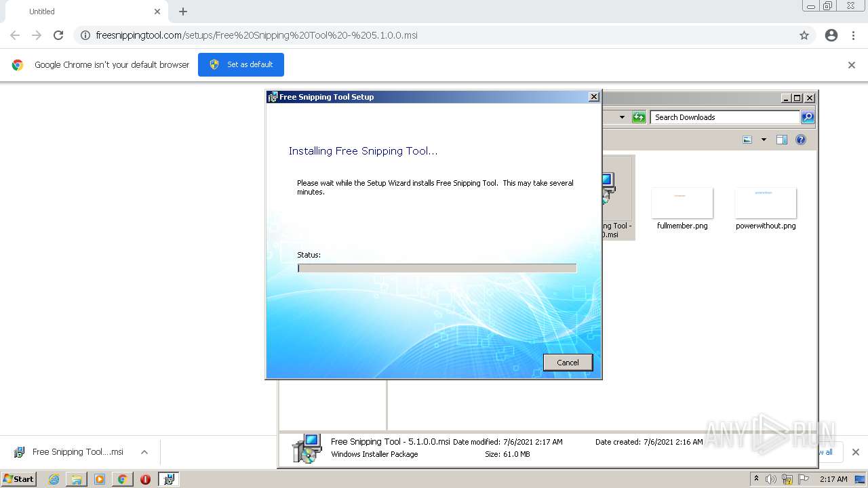Image resolution: width=868 pixels, height=488 pixels.
Task: Select the powerwithout.png file
Action: click(766, 209)
